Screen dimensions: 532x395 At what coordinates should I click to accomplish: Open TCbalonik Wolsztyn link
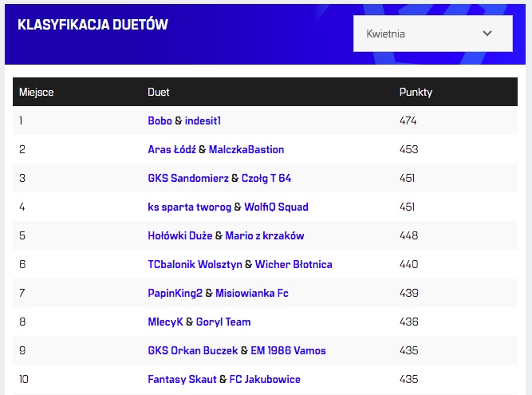coord(195,264)
